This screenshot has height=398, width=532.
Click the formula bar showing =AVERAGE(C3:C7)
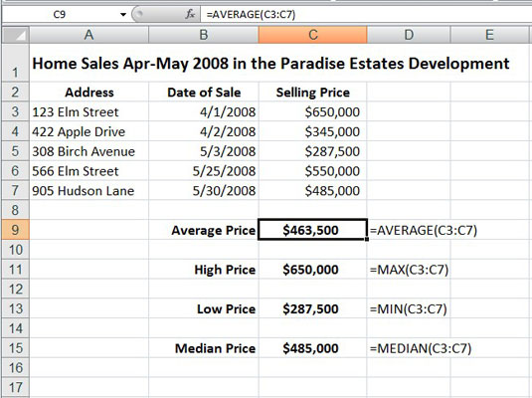click(366, 14)
